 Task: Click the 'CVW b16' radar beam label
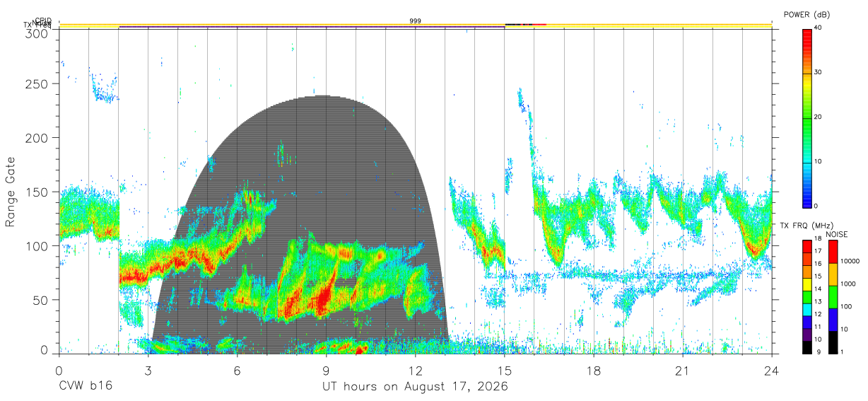pos(86,386)
